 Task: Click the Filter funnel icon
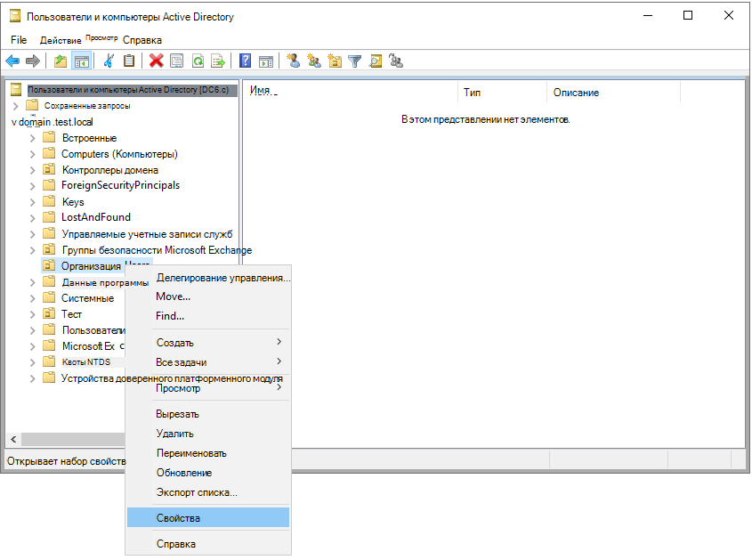pos(355,61)
